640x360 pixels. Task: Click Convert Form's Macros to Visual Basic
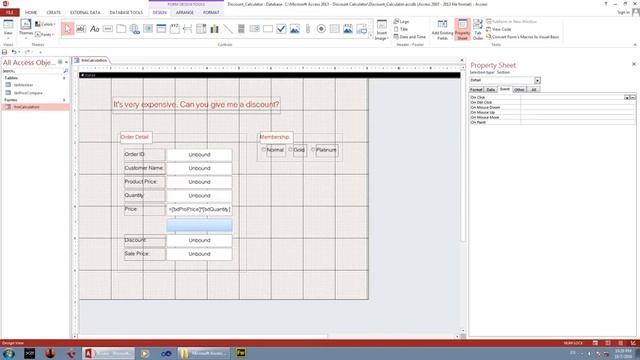[x=522, y=37]
